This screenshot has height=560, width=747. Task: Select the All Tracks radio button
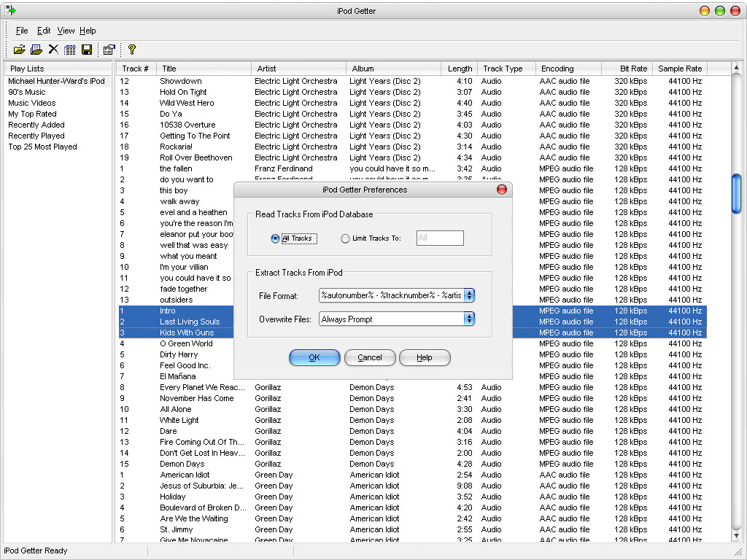(x=275, y=238)
